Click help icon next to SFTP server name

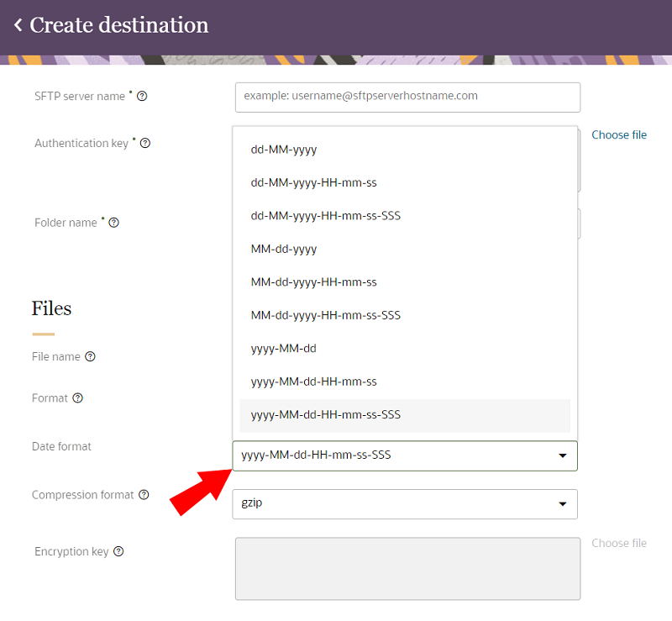click(142, 97)
